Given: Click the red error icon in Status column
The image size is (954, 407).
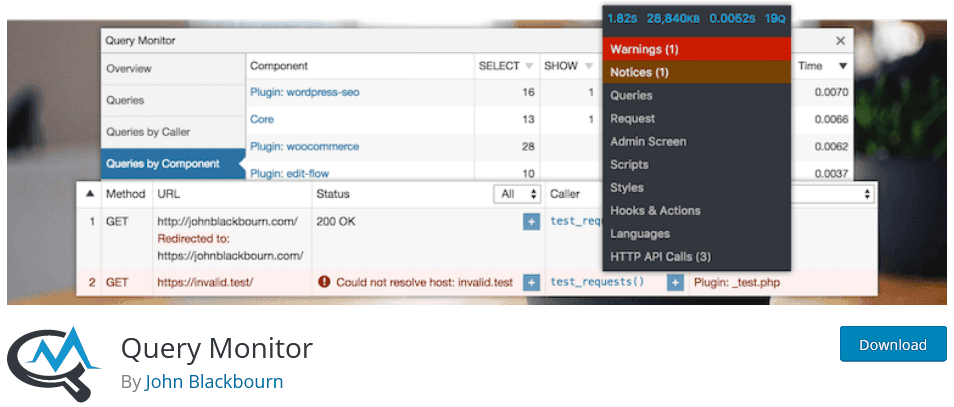Looking at the screenshot, I should (x=323, y=283).
